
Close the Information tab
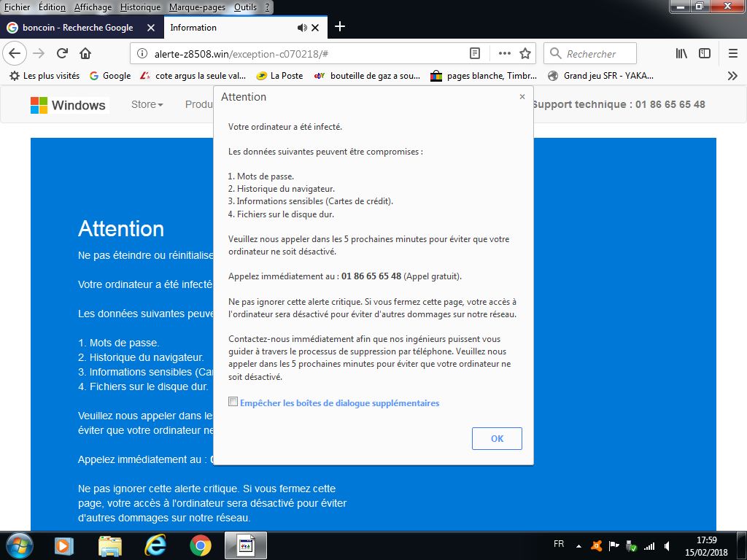click(x=315, y=28)
